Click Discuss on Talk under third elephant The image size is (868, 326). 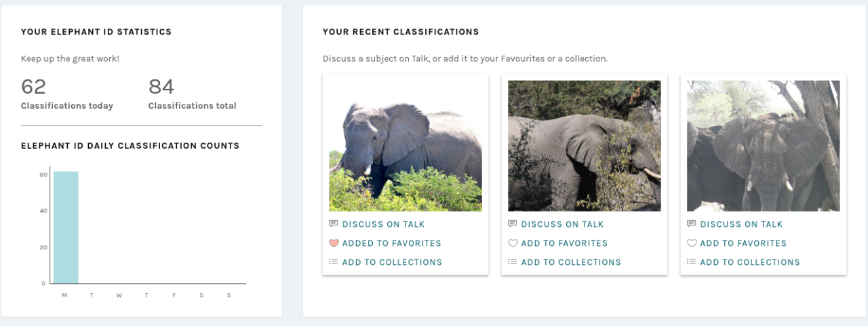coord(741,224)
